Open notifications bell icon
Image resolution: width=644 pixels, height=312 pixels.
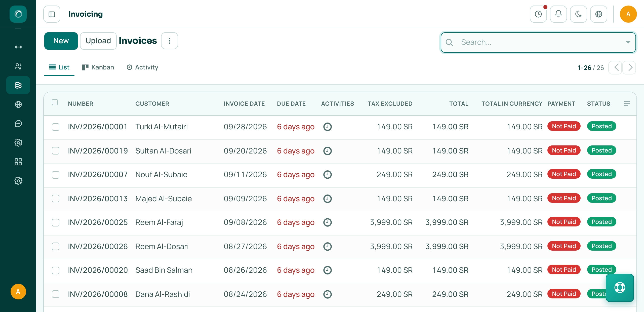558,14
